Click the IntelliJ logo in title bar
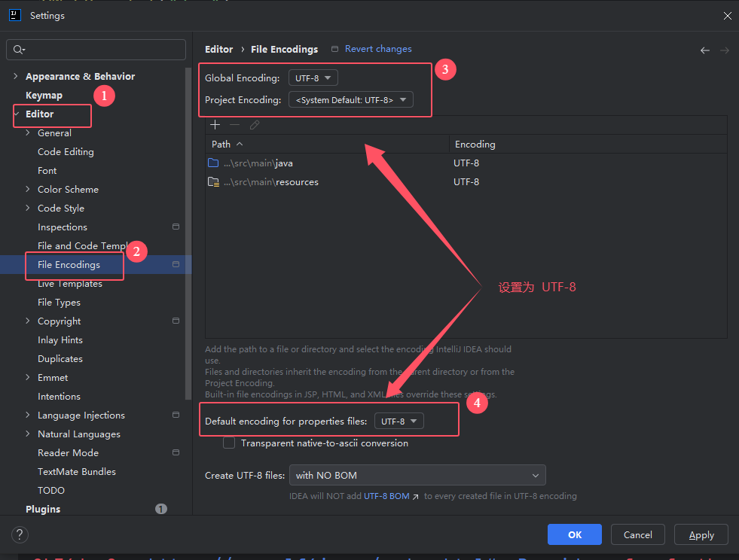This screenshot has width=739, height=560. 15,15
